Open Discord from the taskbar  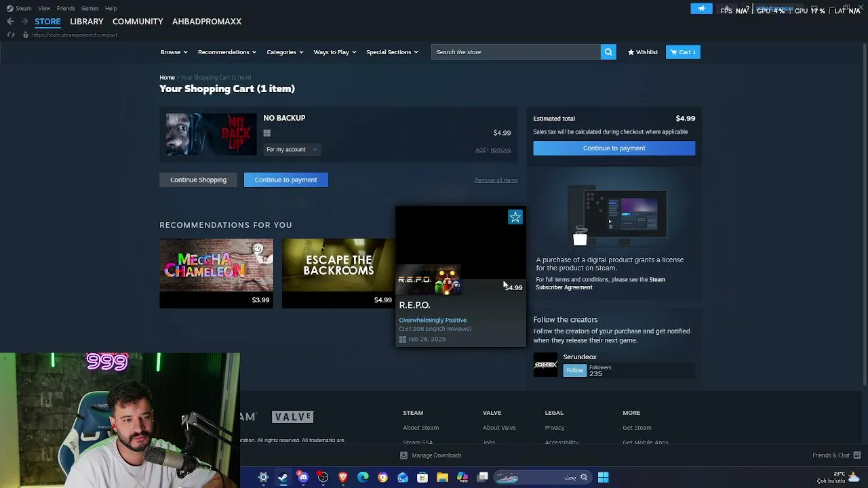tap(302, 477)
